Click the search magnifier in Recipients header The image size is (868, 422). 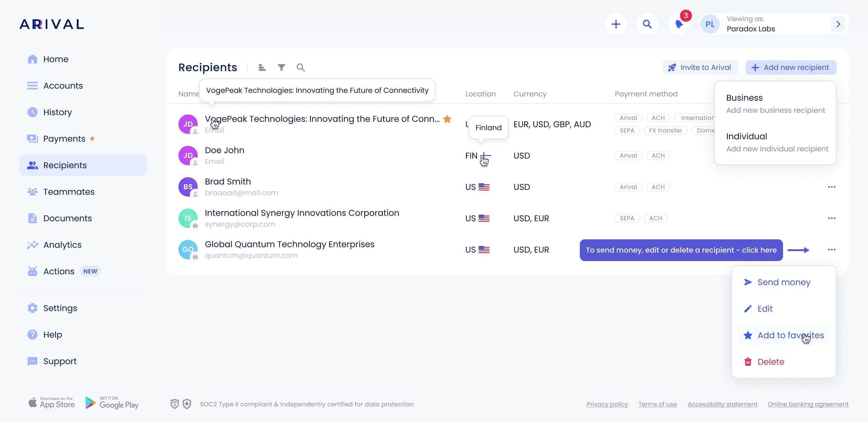click(x=300, y=68)
